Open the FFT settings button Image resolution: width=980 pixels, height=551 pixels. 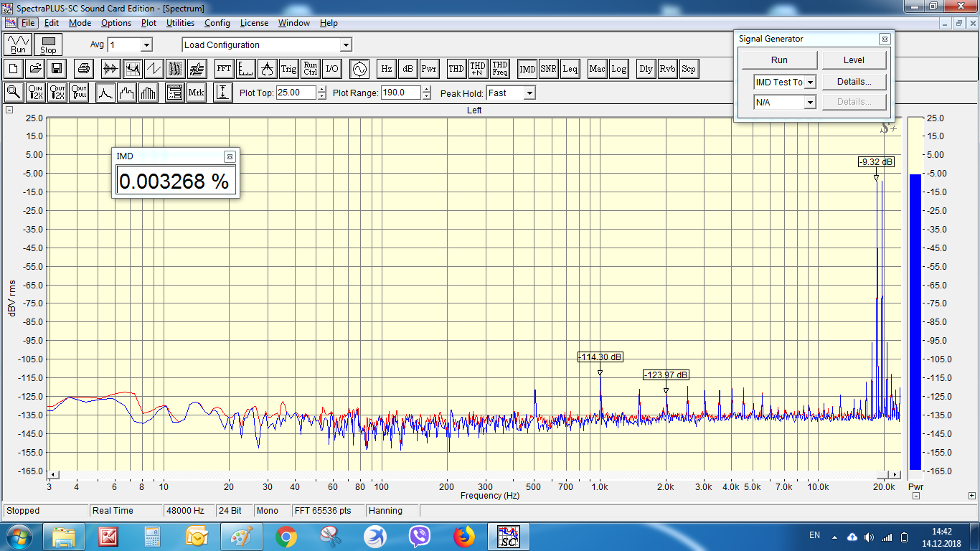(225, 70)
